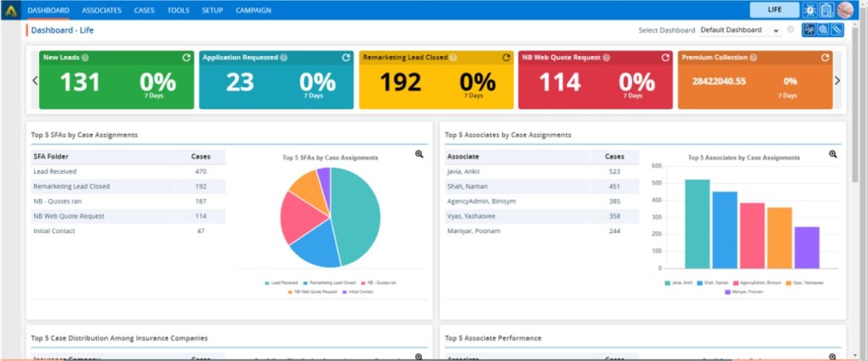The image size is (868, 361).
Task: Open the ASSOCIATES menu
Action: pyautogui.click(x=101, y=10)
